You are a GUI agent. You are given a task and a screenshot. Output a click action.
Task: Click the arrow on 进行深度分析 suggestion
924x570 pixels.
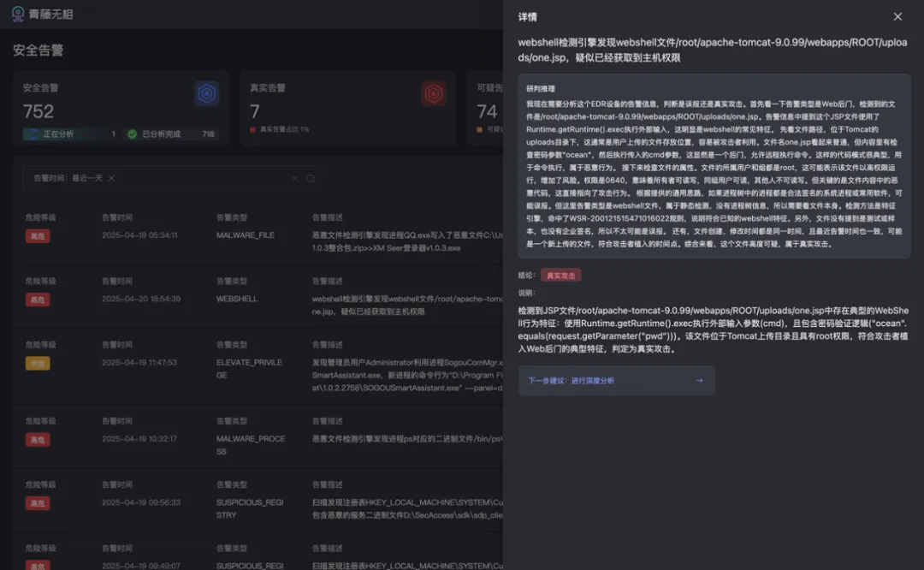pyautogui.click(x=700, y=380)
